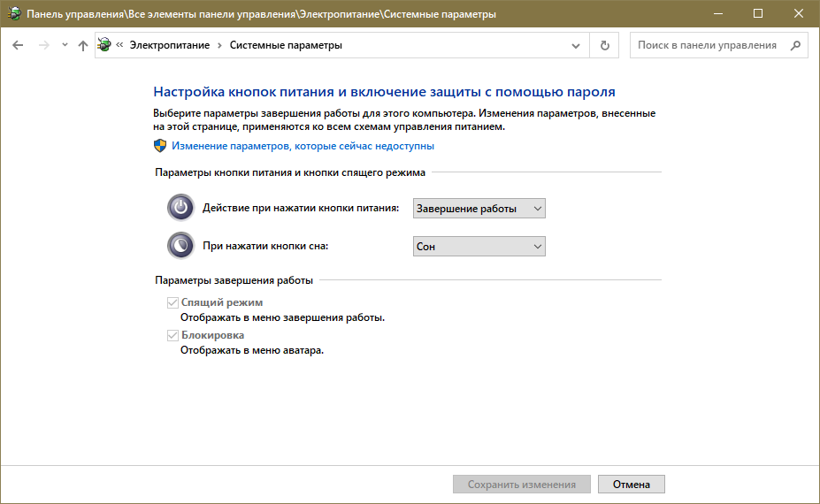820x504 pixels.
Task: Click the power button icon
Action: 180,208
